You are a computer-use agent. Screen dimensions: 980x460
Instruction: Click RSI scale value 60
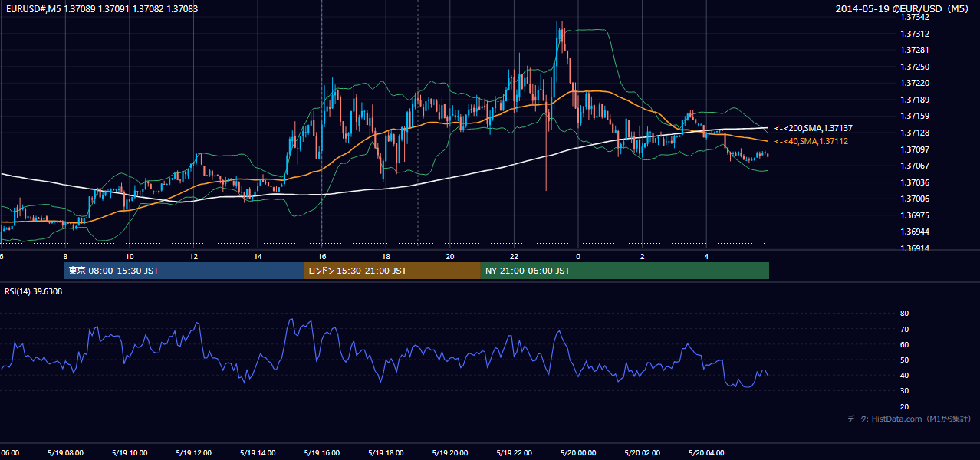(x=904, y=344)
